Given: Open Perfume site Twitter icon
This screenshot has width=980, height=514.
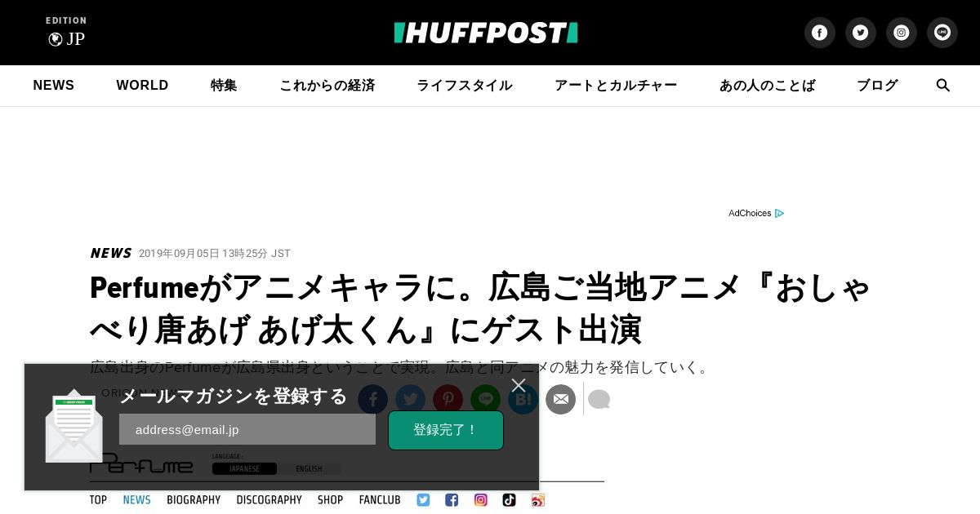Looking at the screenshot, I should 423,500.
